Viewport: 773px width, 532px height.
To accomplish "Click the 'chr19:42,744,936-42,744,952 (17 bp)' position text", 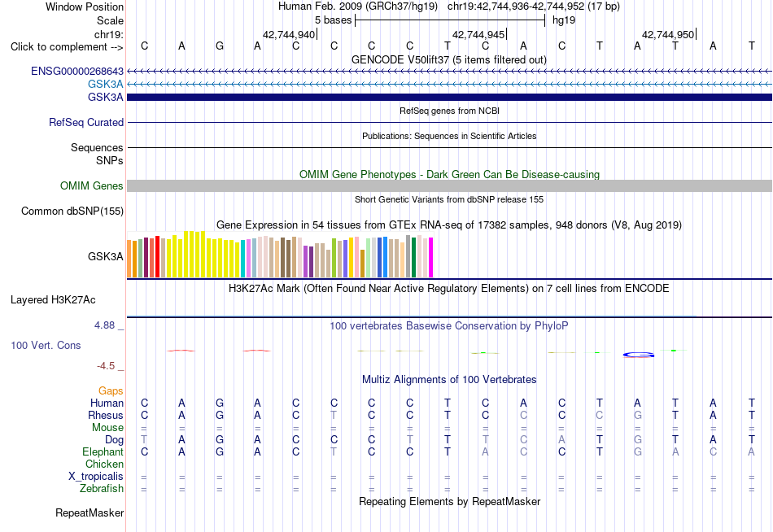I will 534,7.
